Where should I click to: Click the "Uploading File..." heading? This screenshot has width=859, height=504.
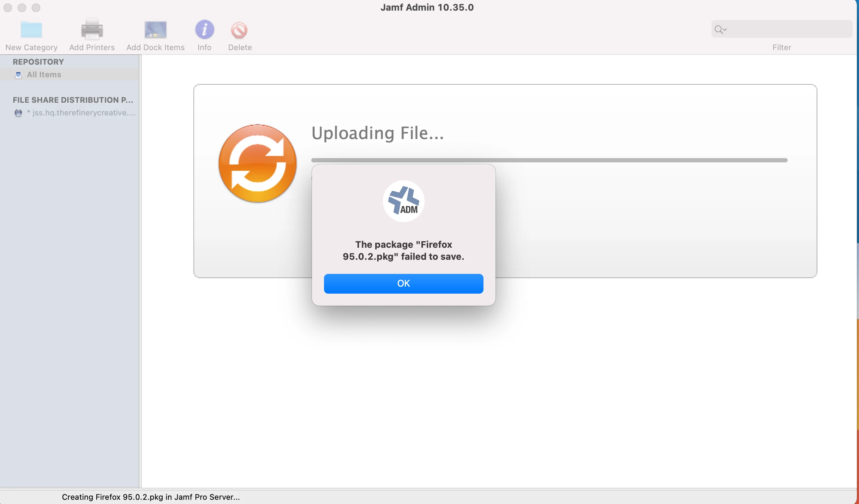point(378,133)
